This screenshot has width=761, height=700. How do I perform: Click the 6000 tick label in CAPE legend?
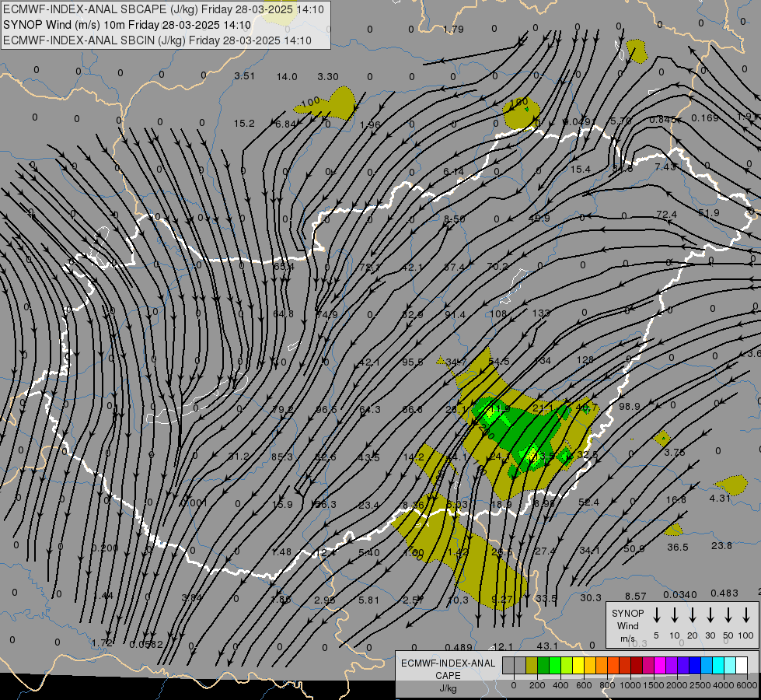(746, 685)
